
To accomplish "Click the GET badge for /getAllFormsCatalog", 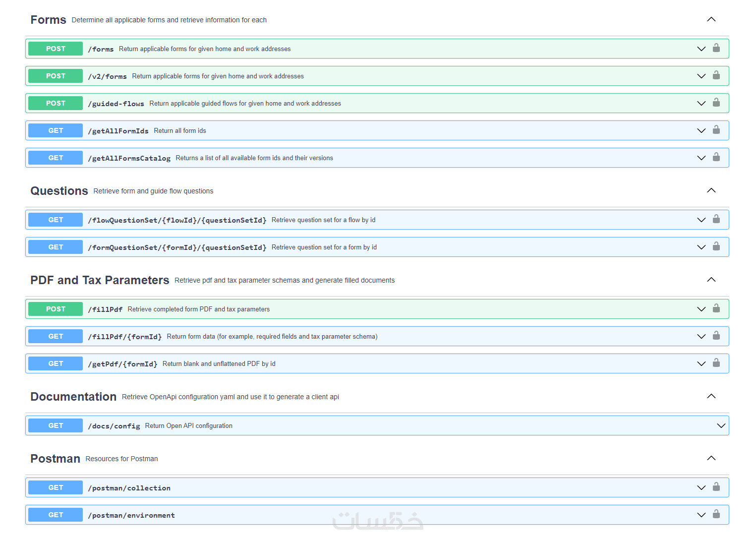I will [x=56, y=158].
